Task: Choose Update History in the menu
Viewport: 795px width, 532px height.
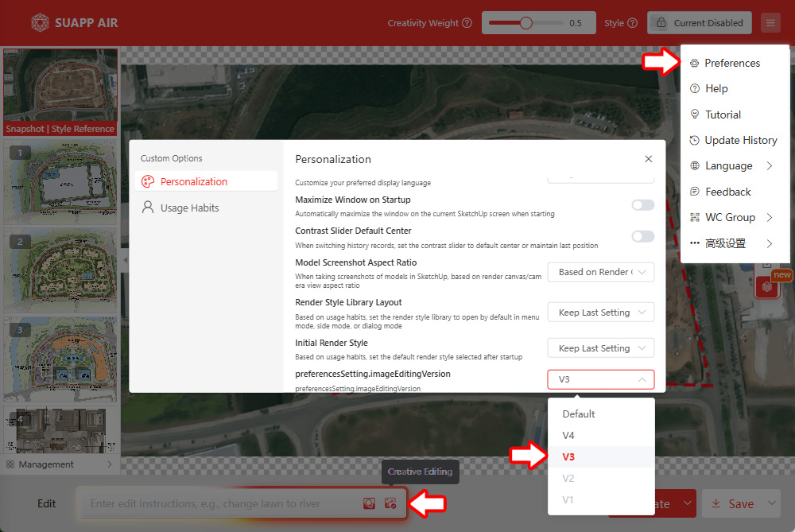Action: (740, 140)
